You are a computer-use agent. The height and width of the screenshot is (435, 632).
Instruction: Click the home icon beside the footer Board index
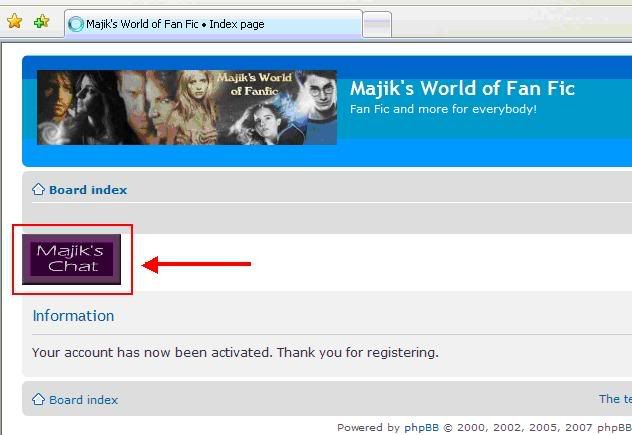point(38,399)
